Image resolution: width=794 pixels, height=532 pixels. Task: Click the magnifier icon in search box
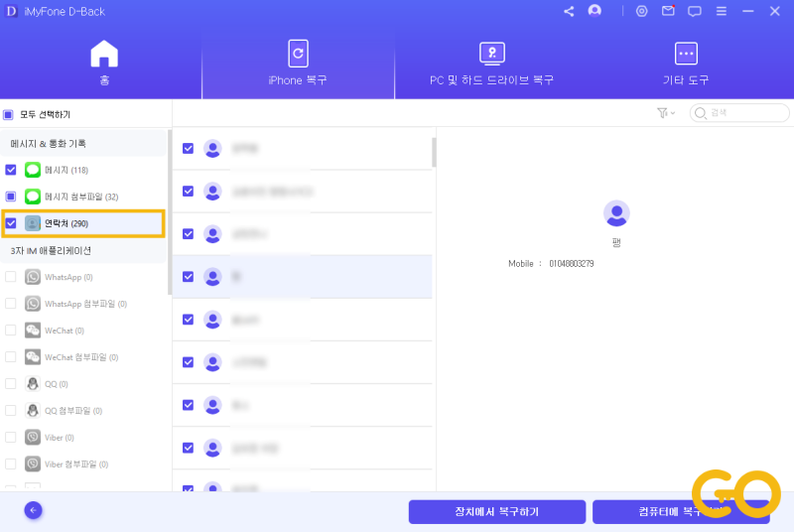tap(701, 113)
